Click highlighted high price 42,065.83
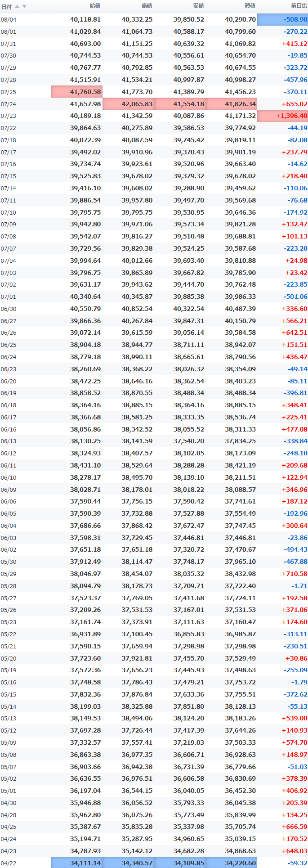The width and height of the screenshot is (308, 868). (x=128, y=104)
